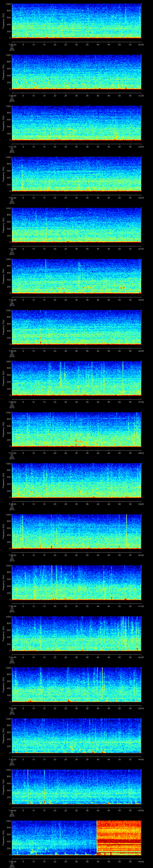
Task: Click the spectrogram panel starting at 7:29:00
Action: click(x=77, y=21)
